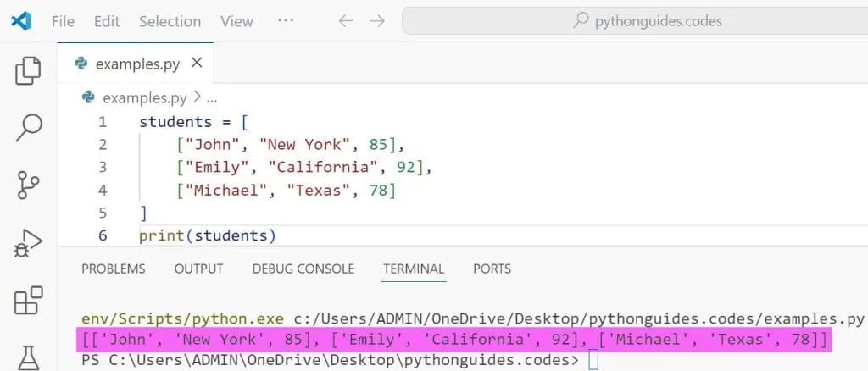Viewport: 868px width, 371px height.
Task: Go forward with the right arrow
Action: [x=377, y=21]
